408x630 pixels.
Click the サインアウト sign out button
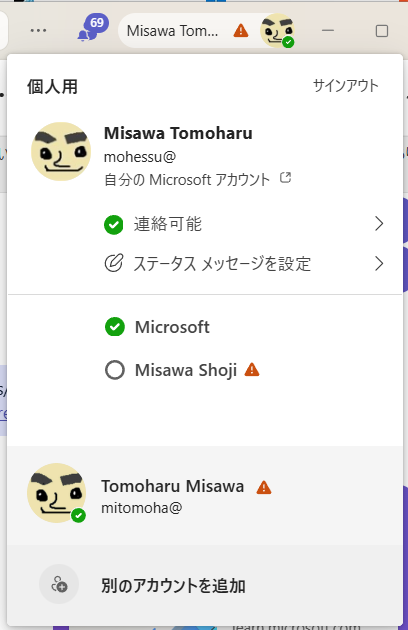point(346,86)
